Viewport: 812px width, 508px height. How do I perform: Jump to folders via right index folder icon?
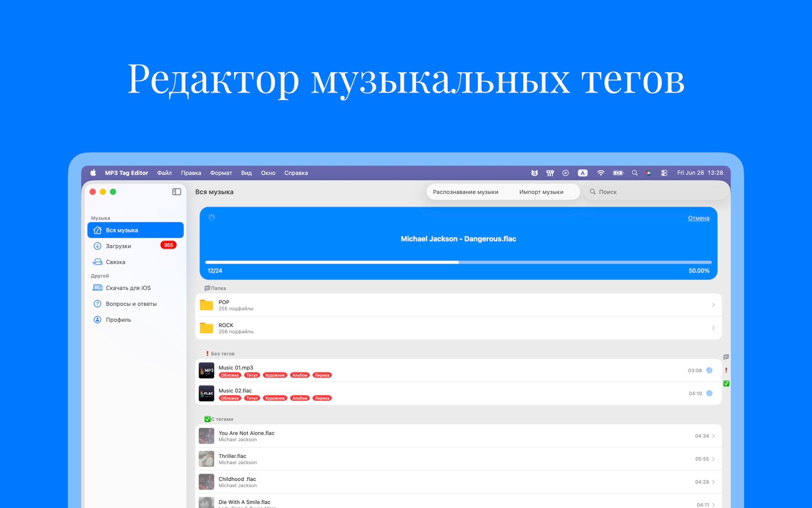726,357
